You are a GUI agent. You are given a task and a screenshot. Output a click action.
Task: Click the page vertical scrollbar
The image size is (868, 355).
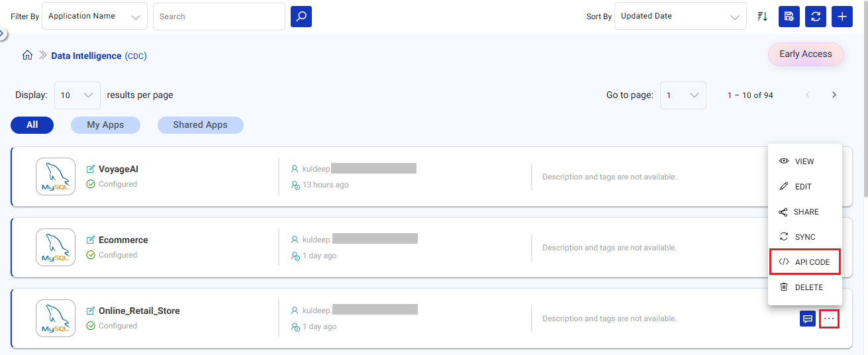865,99
